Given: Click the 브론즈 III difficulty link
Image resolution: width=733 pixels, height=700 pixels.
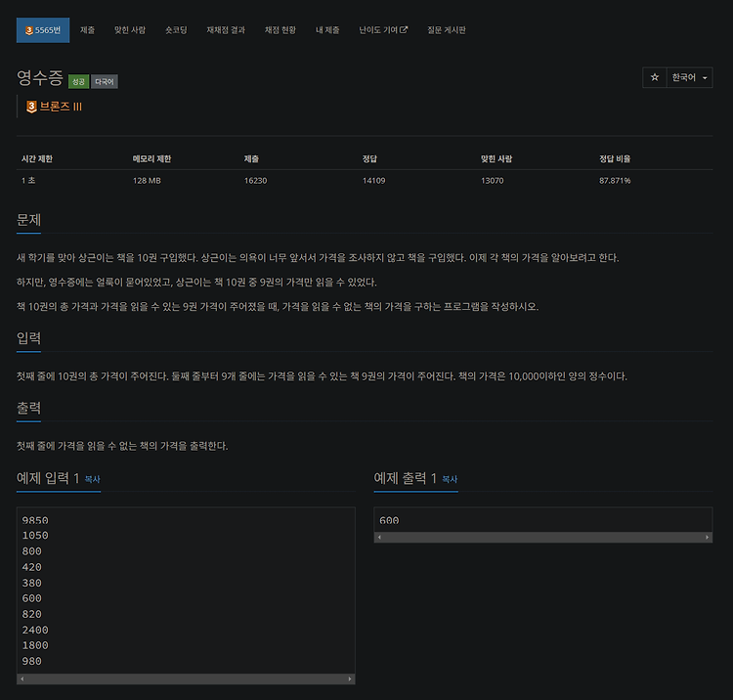Looking at the screenshot, I should (x=61, y=107).
